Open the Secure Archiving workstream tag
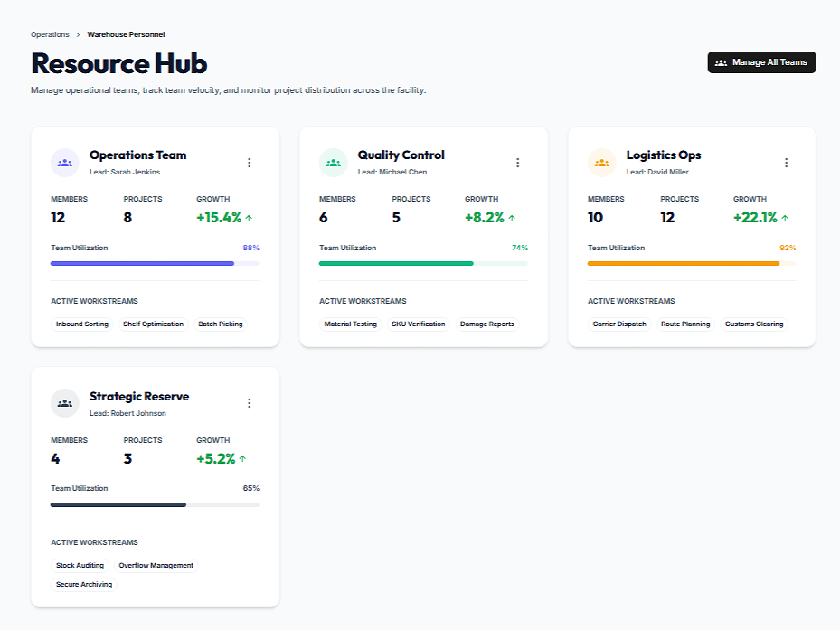The image size is (840, 630). tap(84, 584)
